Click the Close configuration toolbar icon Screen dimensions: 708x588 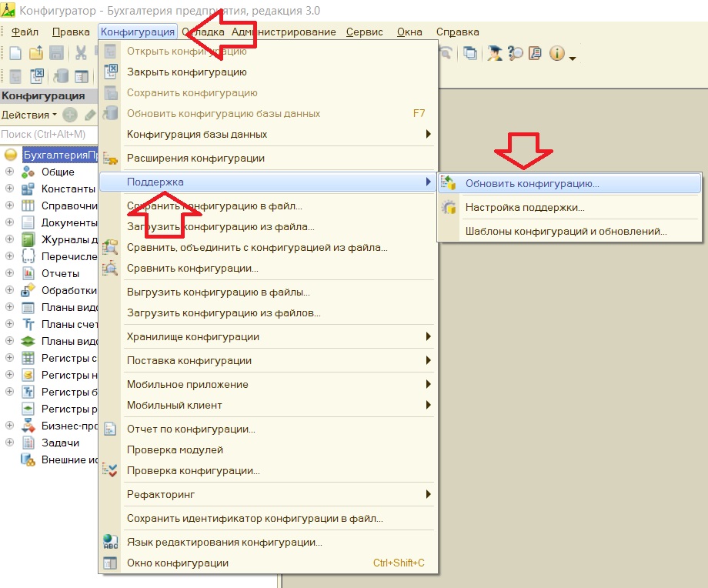[x=37, y=76]
